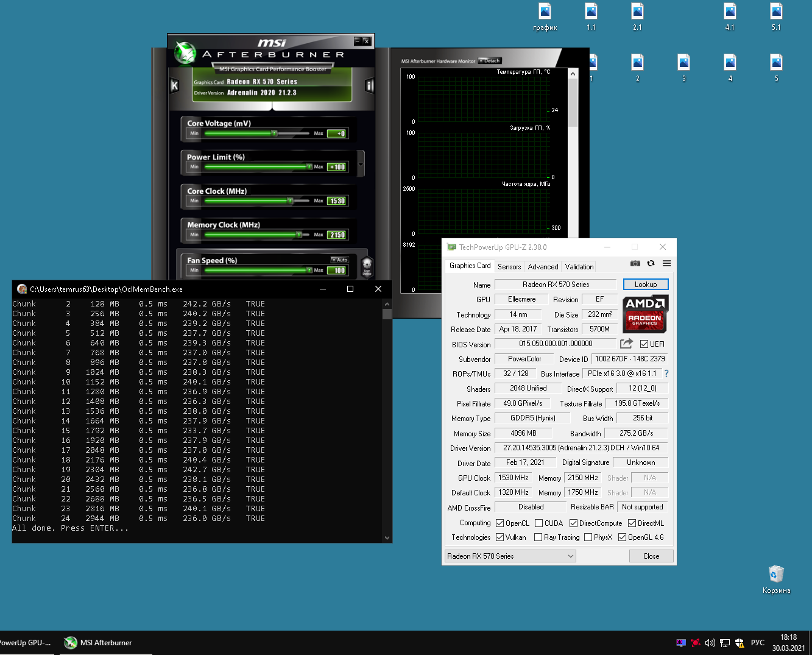Open the Afterburner information i button
The image size is (812, 655).
point(369,85)
